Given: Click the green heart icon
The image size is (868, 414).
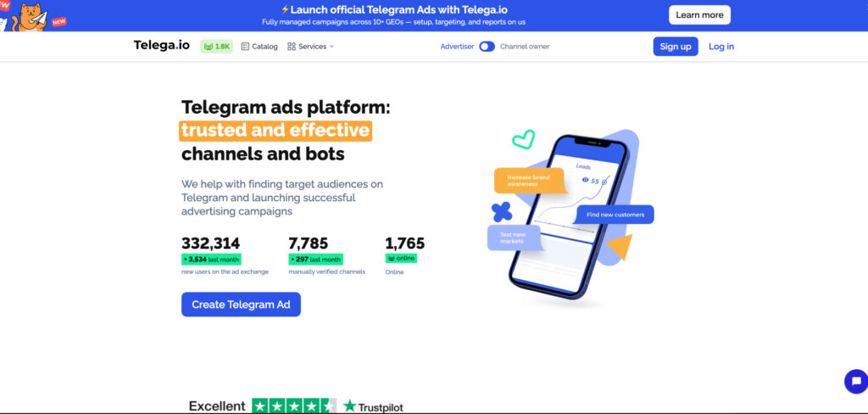Looking at the screenshot, I should pyautogui.click(x=523, y=139).
